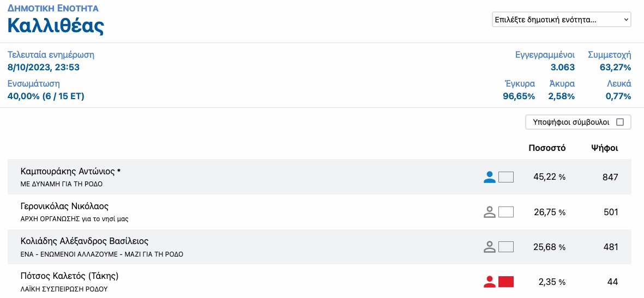
Task: Click red color box for ΛΑΪΚΗ ΣΥΣΠΕΙΡΩΣΗ ΡΟΔΟΥ
Action: [506, 282]
